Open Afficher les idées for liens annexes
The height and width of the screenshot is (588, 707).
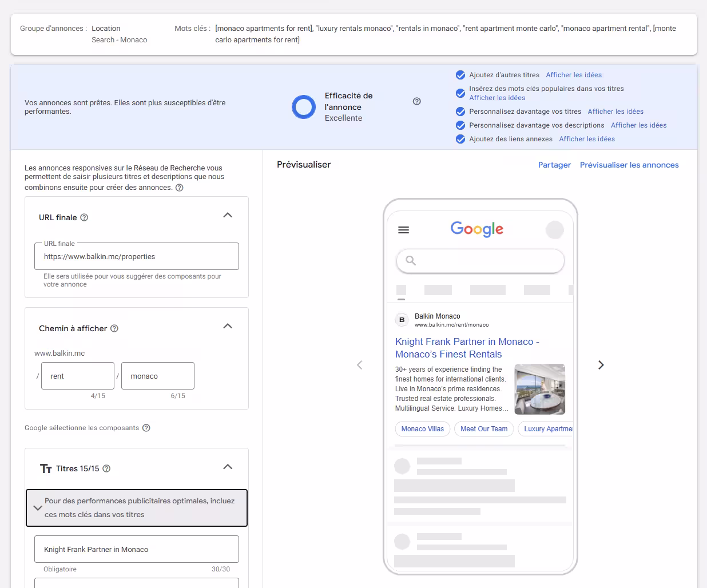pos(587,138)
